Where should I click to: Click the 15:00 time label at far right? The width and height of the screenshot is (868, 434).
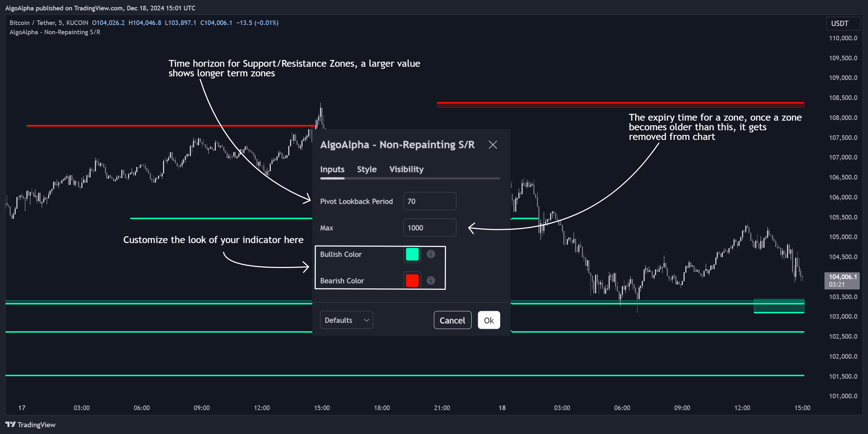802,408
